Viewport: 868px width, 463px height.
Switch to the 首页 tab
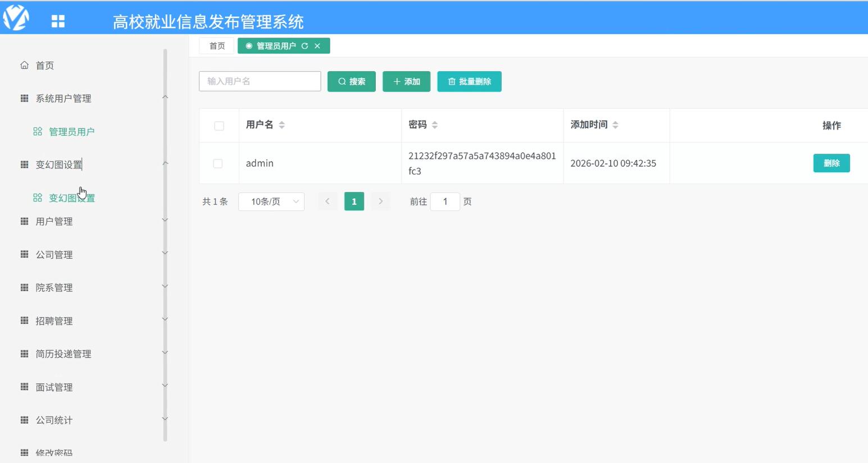point(217,46)
